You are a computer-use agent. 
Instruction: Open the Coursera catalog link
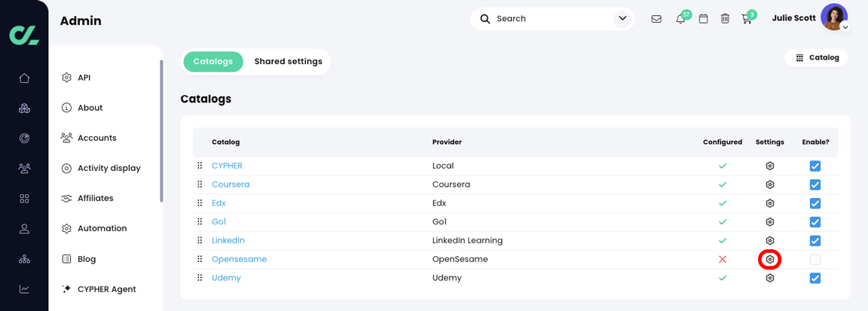pyautogui.click(x=231, y=184)
